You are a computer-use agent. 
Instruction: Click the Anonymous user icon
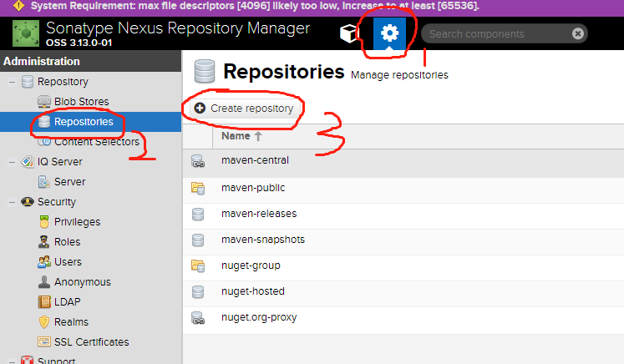(43, 281)
